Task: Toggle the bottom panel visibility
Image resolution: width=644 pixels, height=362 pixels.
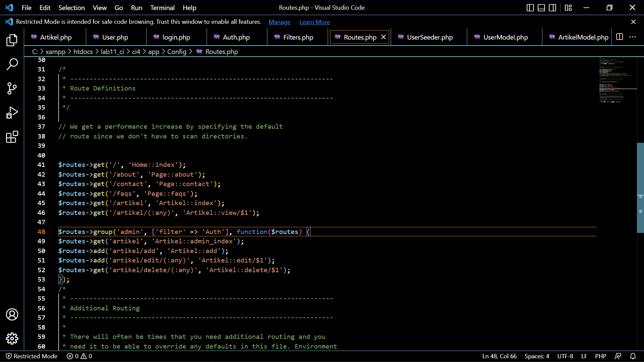Action: point(541,7)
